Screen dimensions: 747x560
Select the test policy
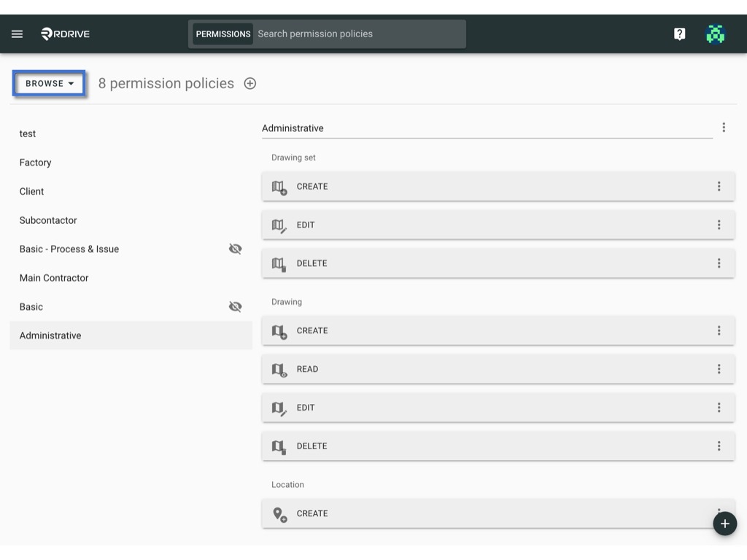(x=131, y=133)
